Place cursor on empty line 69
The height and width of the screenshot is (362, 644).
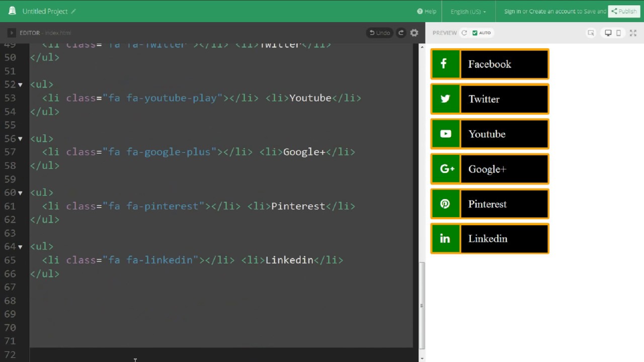[x=221, y=314]
